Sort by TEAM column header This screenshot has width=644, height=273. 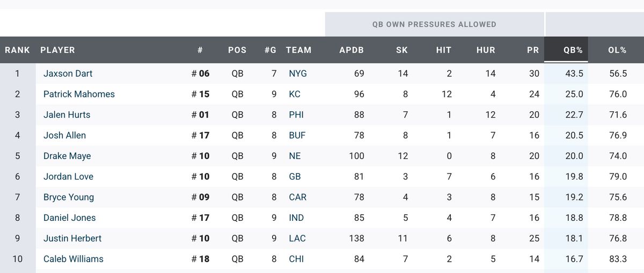[x=298, y=50]
